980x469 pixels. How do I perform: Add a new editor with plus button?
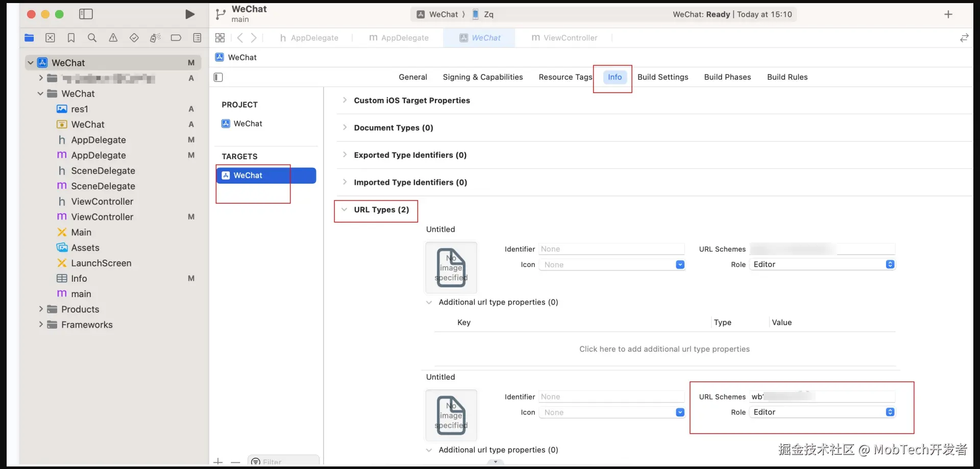948,14
